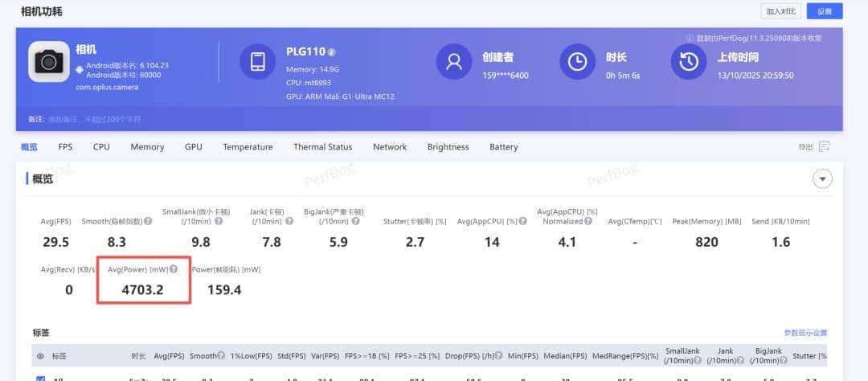
Task: Open the Memory tab
Action: pyautogui.click(x=147, y=147)
